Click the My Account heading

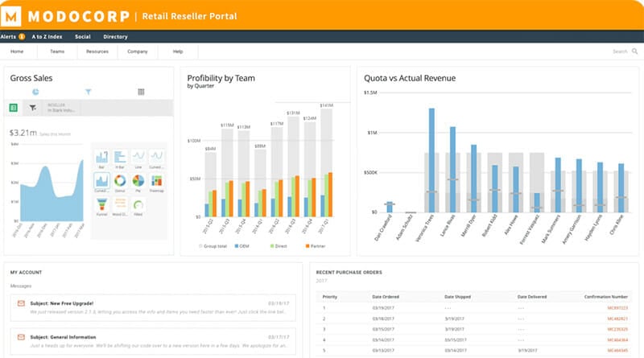click(x=26, y=272)
